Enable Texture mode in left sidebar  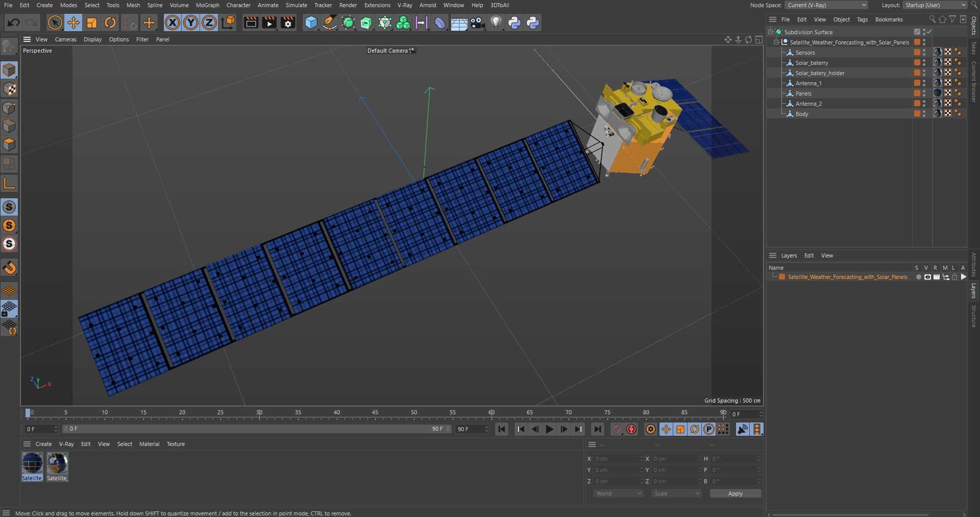9,89
